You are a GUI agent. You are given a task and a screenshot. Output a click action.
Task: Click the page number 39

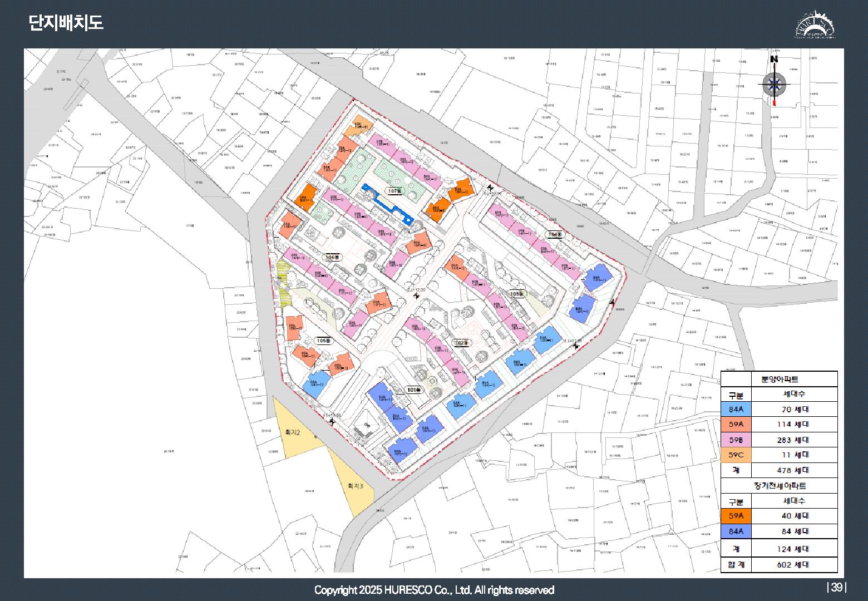(837, 588)
